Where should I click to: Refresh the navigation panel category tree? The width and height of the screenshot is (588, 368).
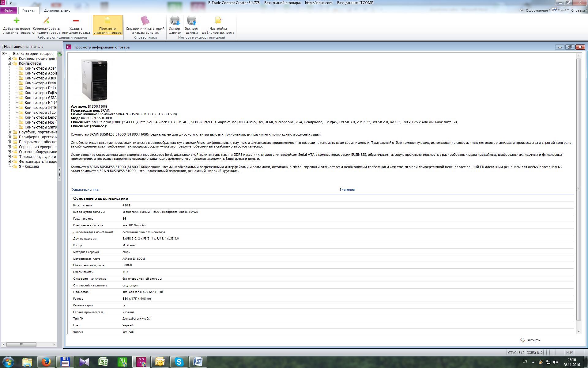click(x=59, y=54)
